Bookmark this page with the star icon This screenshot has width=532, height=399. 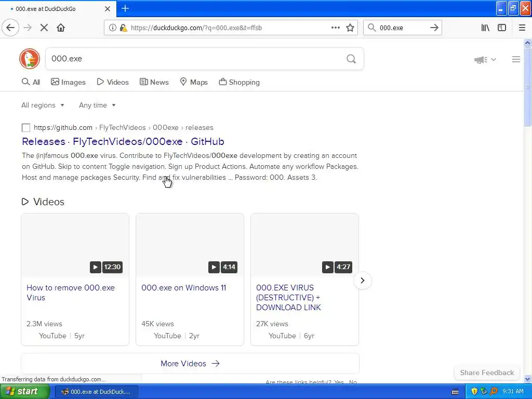pyautogui.click(x=350, y=28)
